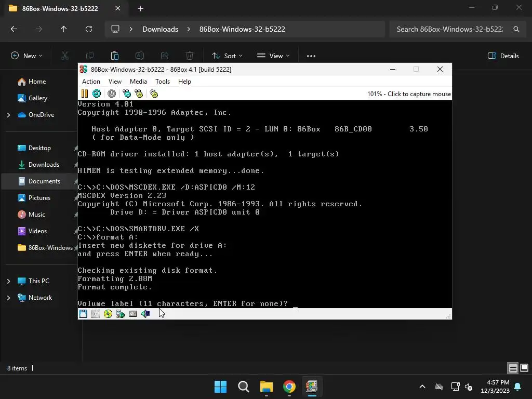This screenshot has width=532, height=399.
Task: Click the search magnifier in Explorer
Action: [x=516, y=29]
